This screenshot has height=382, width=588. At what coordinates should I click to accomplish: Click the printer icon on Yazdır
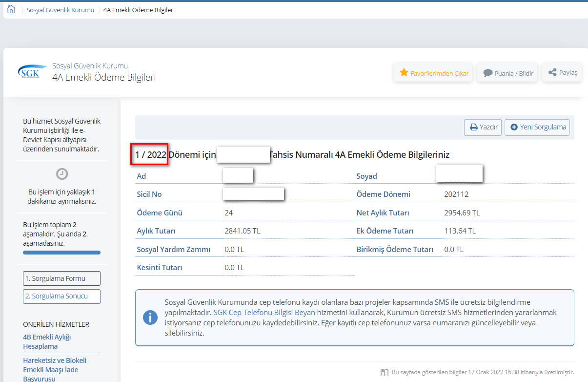point(473,127)
